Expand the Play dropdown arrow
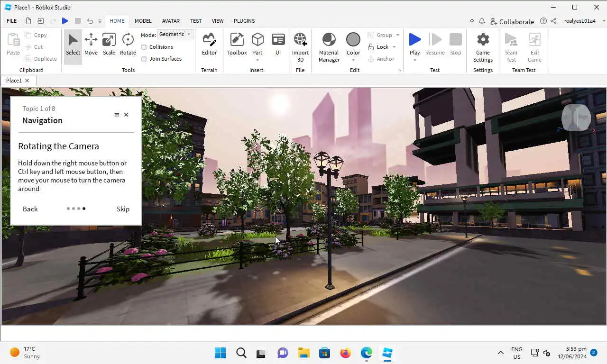This screenshot has height=364, width=607. pyautogui.click(x=415, y=60)
